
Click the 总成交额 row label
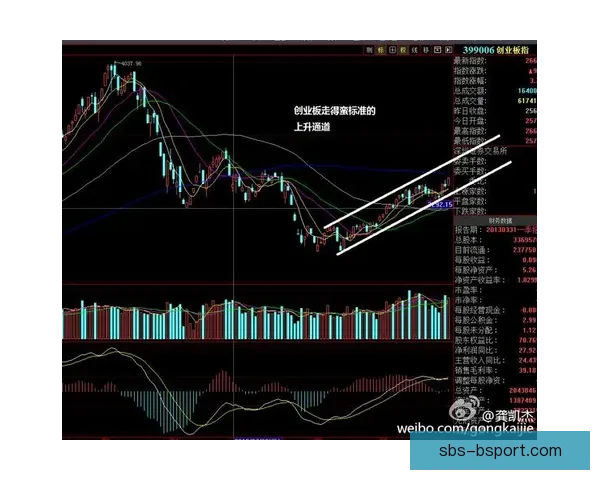(x=470, y=91)
